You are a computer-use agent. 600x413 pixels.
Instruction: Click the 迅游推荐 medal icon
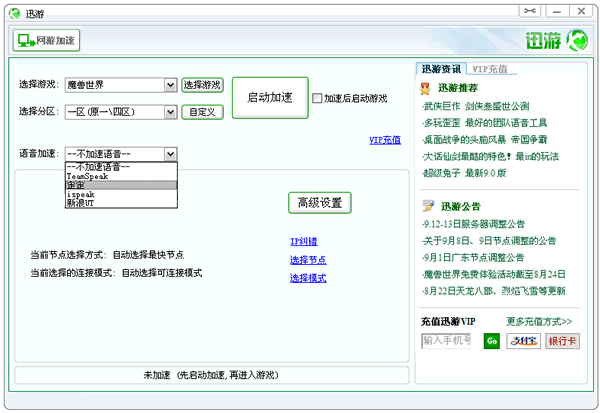(427, 88)
